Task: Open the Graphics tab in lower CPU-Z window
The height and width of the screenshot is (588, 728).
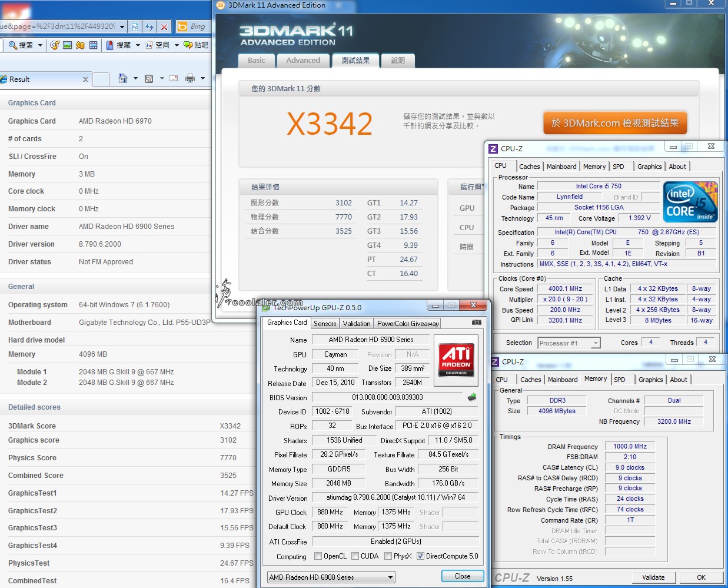Action: (x=651, y=380)
